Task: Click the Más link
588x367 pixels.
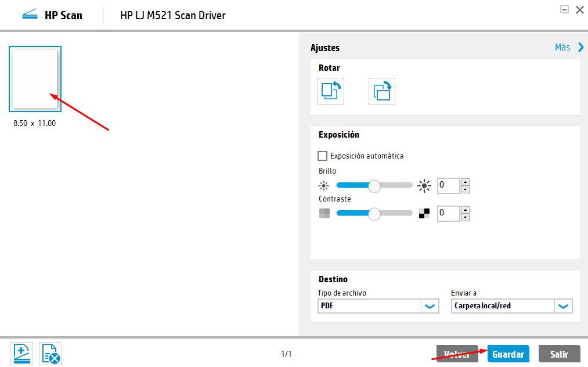Action: tap(562, 47)
